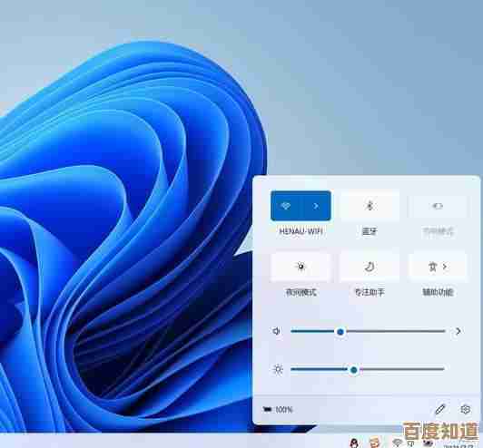The image size is (483, 448).
Task: Set volume on the volume slider
Action: 368,331
